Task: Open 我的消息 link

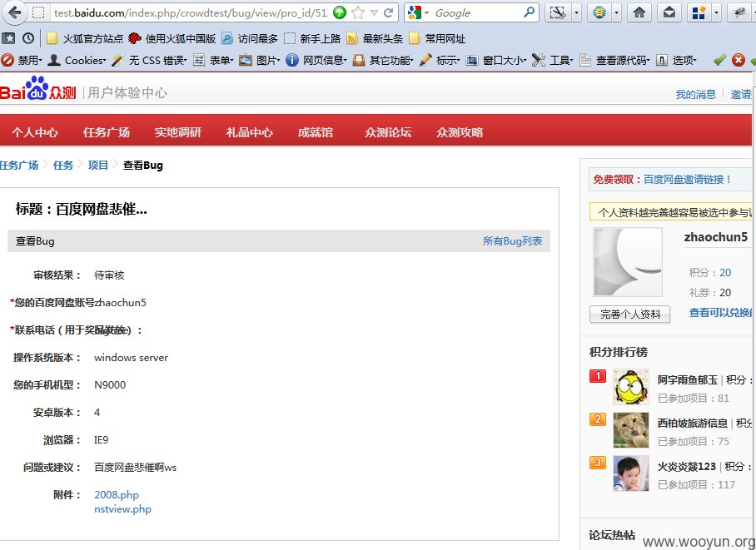Action: tap(695, 95)
